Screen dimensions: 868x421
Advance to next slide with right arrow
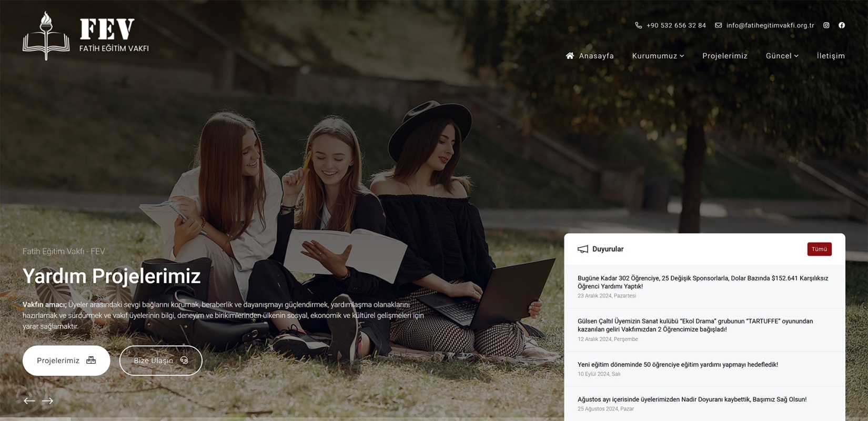48,401
